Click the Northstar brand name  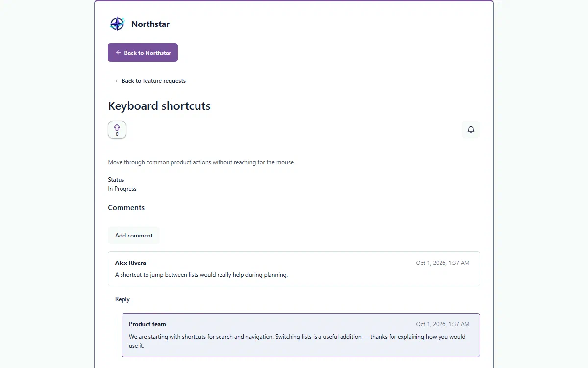(x=150, y=24)
